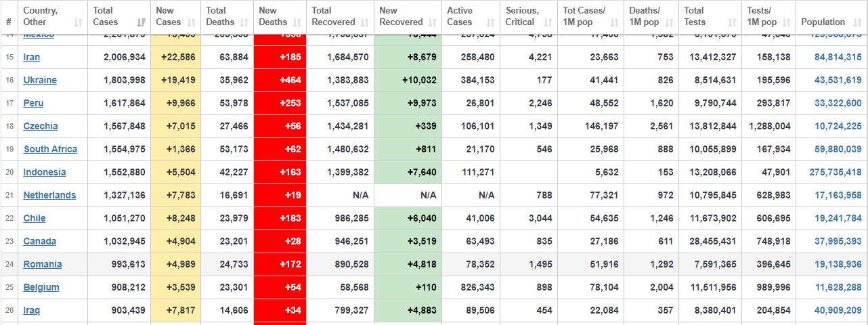The height and width of the screenshot is (325, 868).
Task: Select South Africa new deaths +62
Action: 280,149
